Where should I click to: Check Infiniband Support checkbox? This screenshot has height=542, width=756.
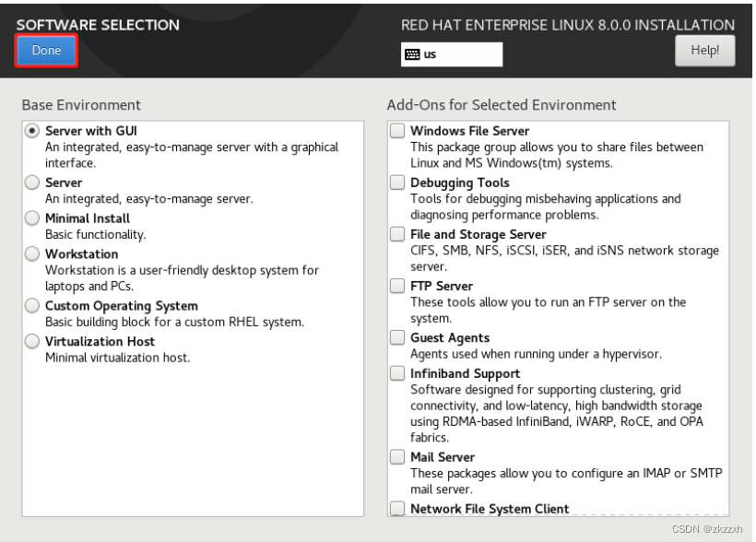coord(397,373)
